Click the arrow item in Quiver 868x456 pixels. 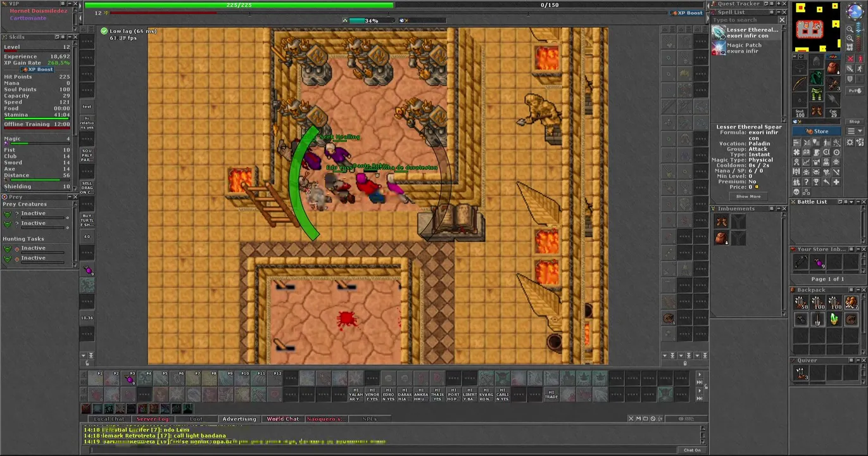click(x=801, y=372)
